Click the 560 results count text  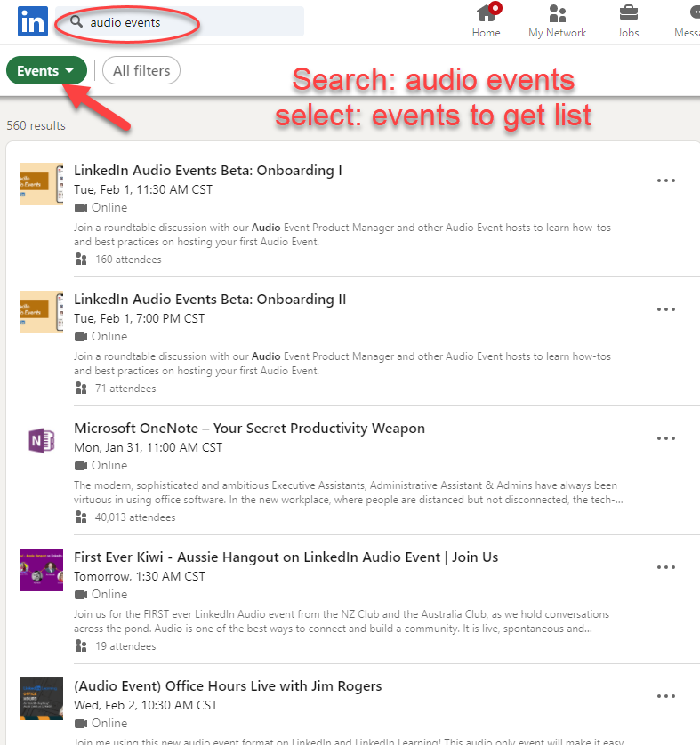coord(36,125)
